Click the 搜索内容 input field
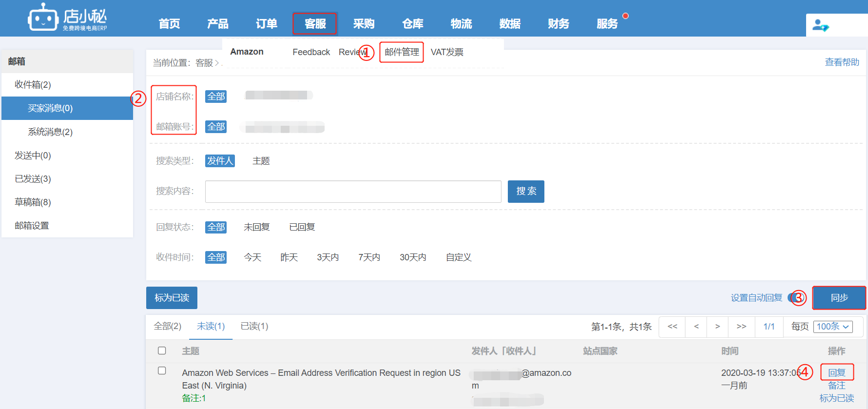 (353, 192)
